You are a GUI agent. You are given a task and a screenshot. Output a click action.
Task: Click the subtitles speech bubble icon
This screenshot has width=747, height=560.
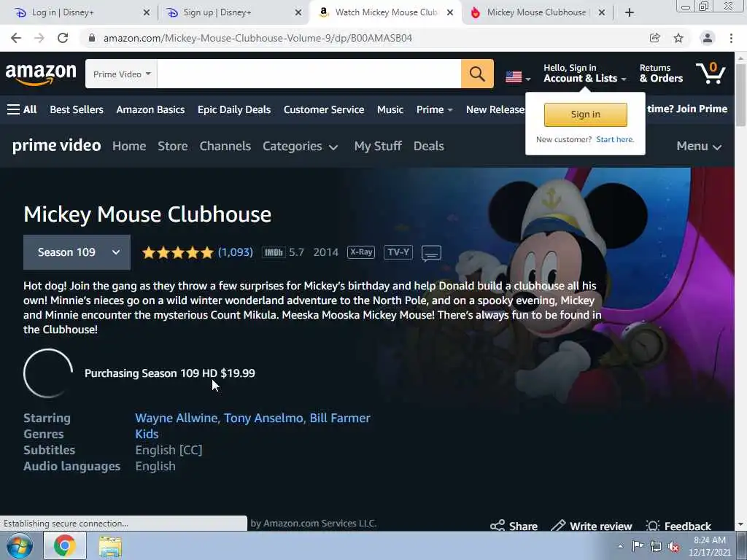431,253
